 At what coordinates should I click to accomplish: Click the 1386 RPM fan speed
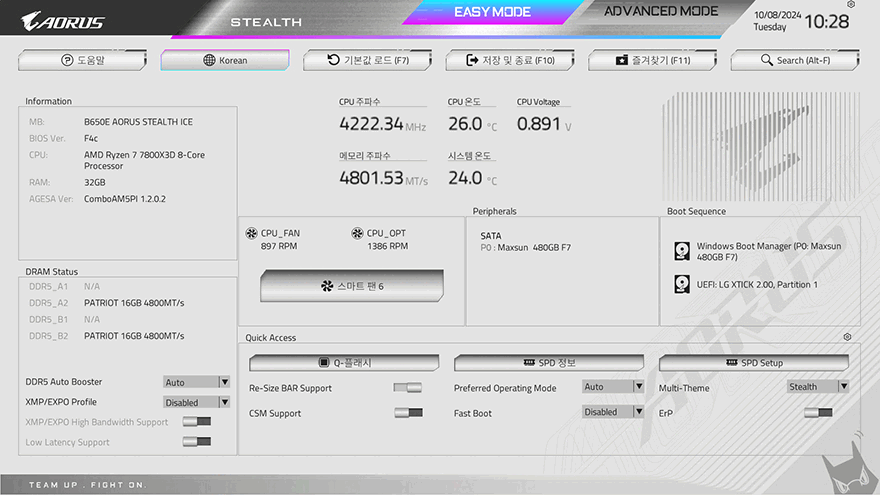388,246
